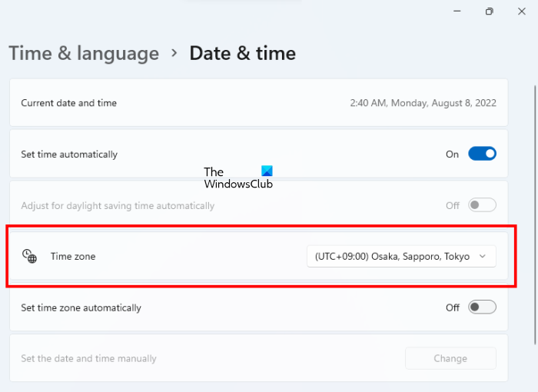
Task: Click the Date & time page heading
Action: [242, 53]
